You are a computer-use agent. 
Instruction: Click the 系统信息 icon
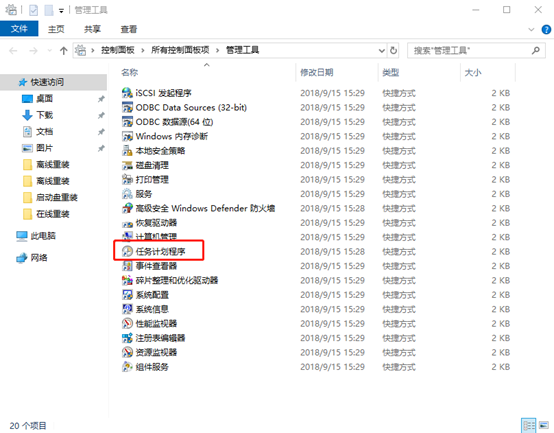tap(127, 309)
